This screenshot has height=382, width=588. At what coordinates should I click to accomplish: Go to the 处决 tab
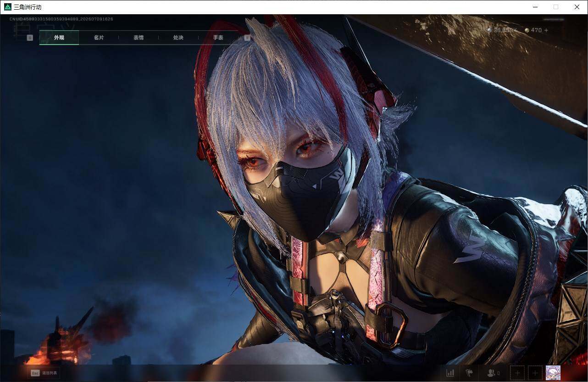[x=178, y=38]
